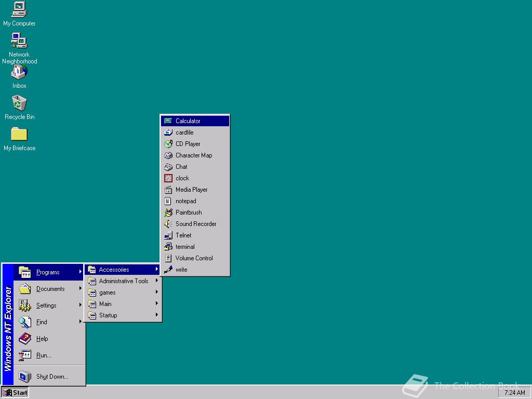Open the Main program group
The image size is (532, 399).
(123, 304)
